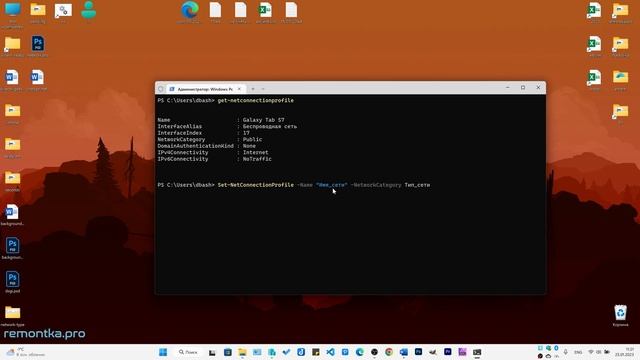Select the gears shortcut desktop icon
Image resolution: width=640 pixels, height=360 pixels.
tap(63, 11)
